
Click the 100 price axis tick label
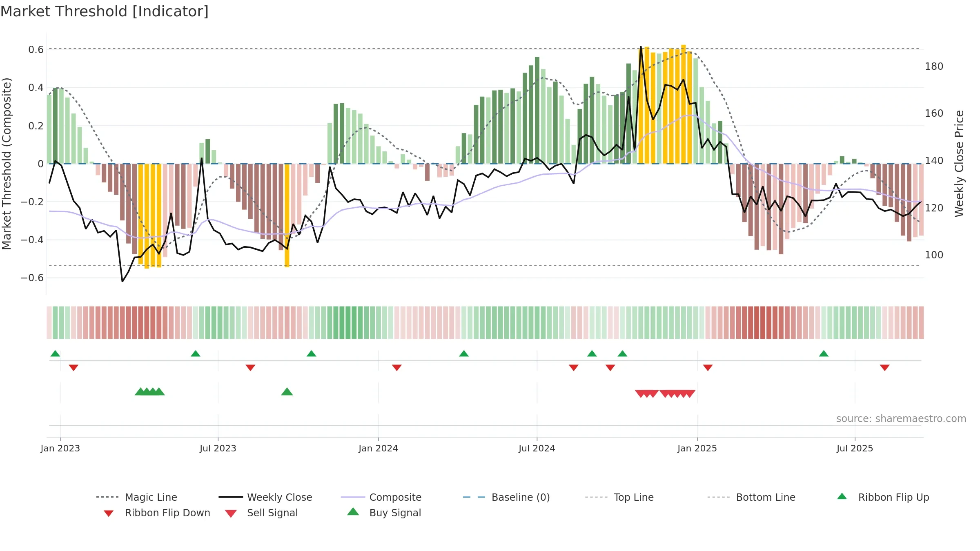[934, 255]
